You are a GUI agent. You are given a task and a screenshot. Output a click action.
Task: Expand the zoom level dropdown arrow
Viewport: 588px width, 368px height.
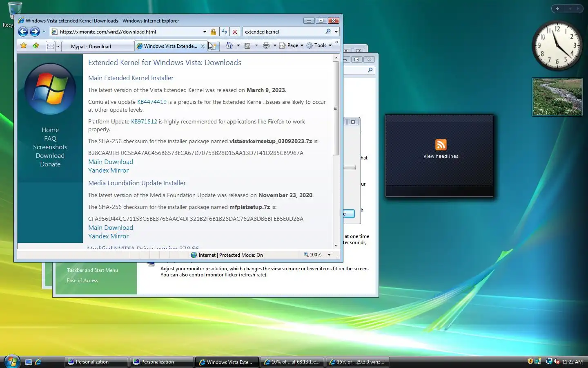point(329,255)
